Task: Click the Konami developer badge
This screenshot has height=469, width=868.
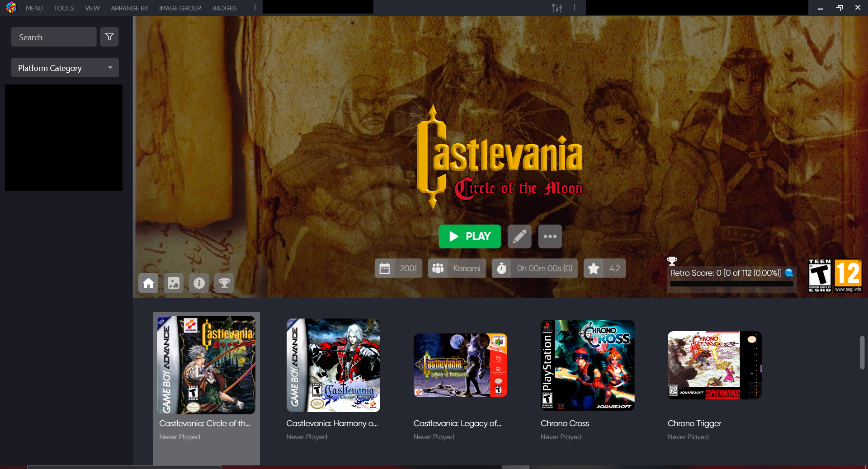Action: [x=457, y=268]
